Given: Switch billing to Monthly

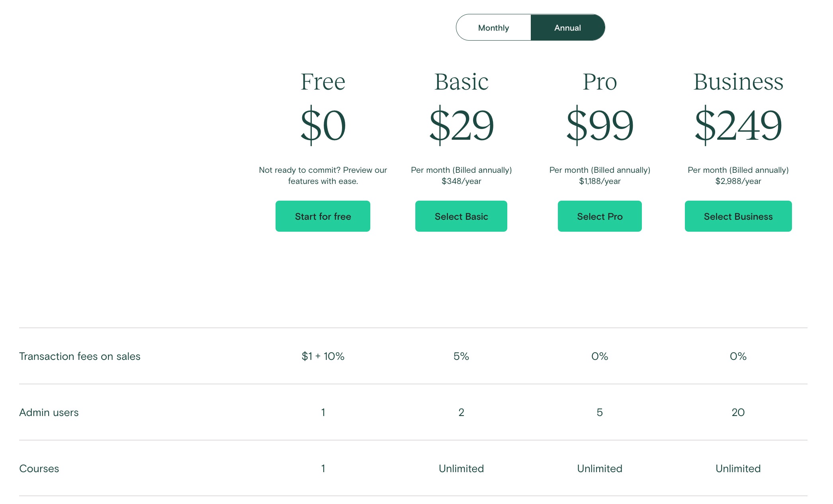Looking at the screenshot, I should point(493,27).
